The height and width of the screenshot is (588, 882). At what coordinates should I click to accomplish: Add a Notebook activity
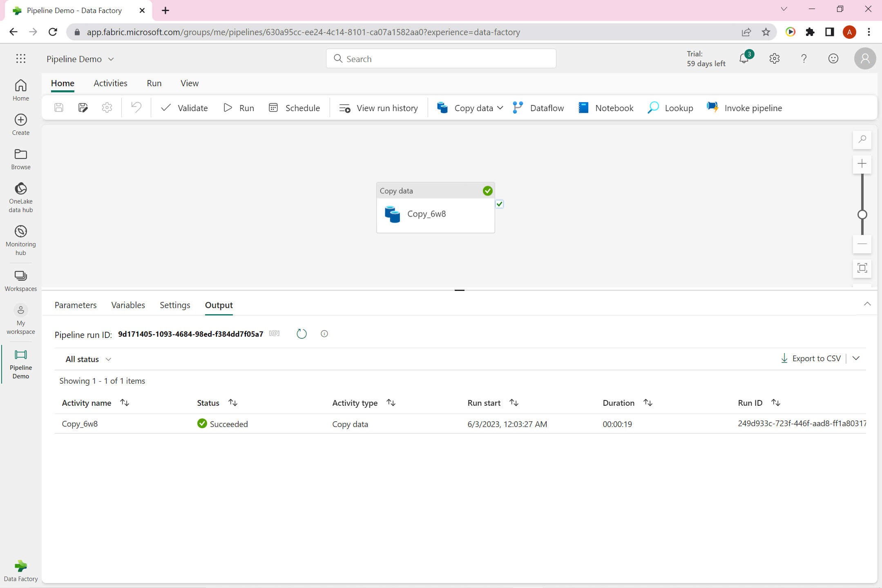606,108
